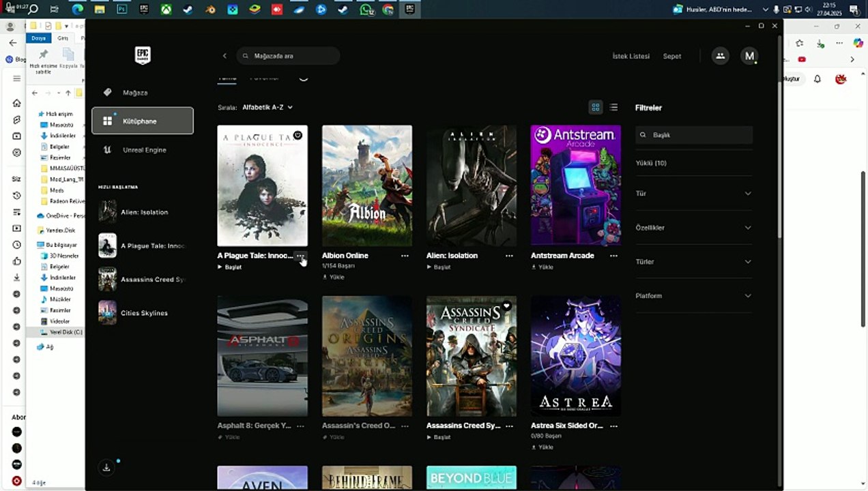Install Astrea Six Sided Oracles via Yükle
Screen dimensions: 868x491
(x=542, y=447)
